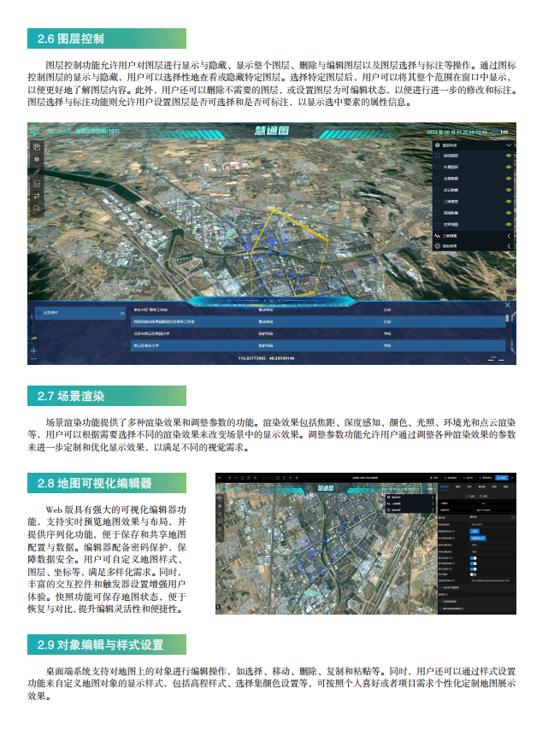Click the image icon in upper map's left toolbar

37,184
